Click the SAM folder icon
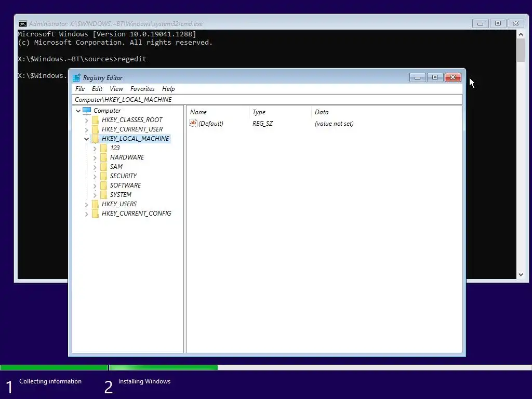The image size is (532, 399). coord(104,167)
